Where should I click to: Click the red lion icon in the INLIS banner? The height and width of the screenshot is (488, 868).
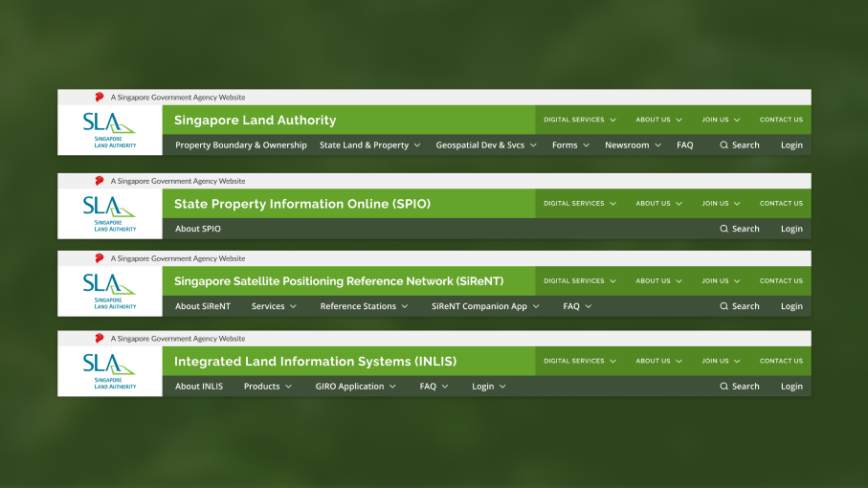click(x=100, y=338)
